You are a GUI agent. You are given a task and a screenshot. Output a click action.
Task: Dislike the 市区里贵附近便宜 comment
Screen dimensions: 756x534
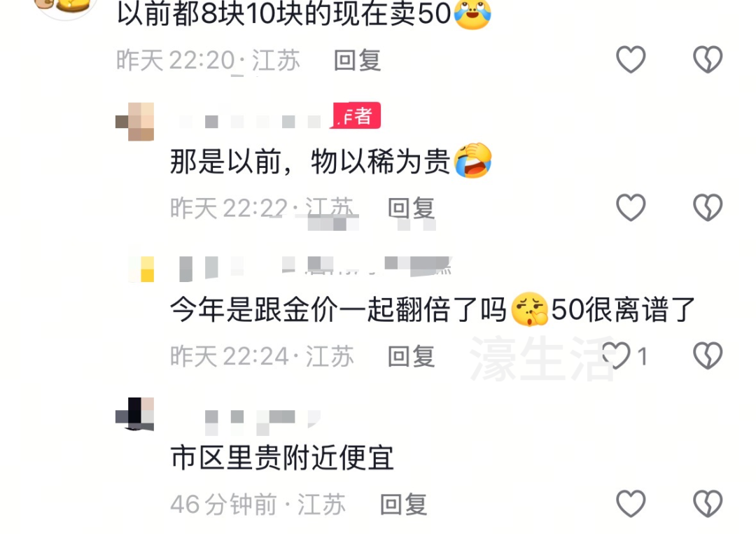coord(708,504)
